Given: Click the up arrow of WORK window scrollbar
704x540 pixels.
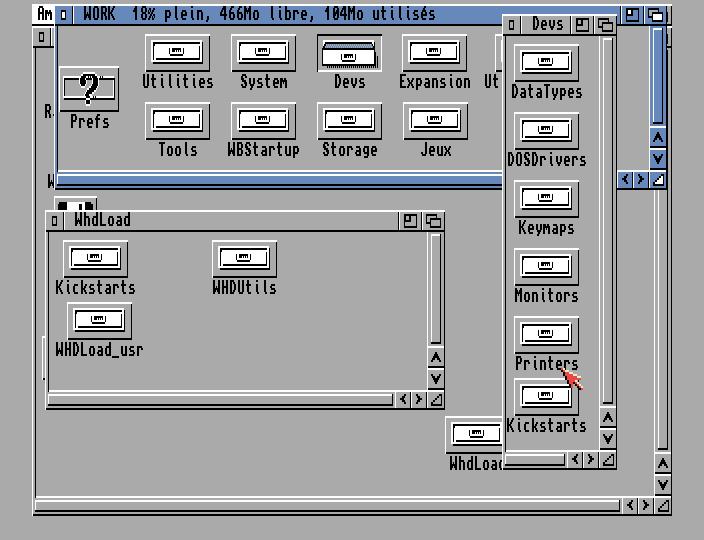Looking at the screenshot, I should 658,137.
